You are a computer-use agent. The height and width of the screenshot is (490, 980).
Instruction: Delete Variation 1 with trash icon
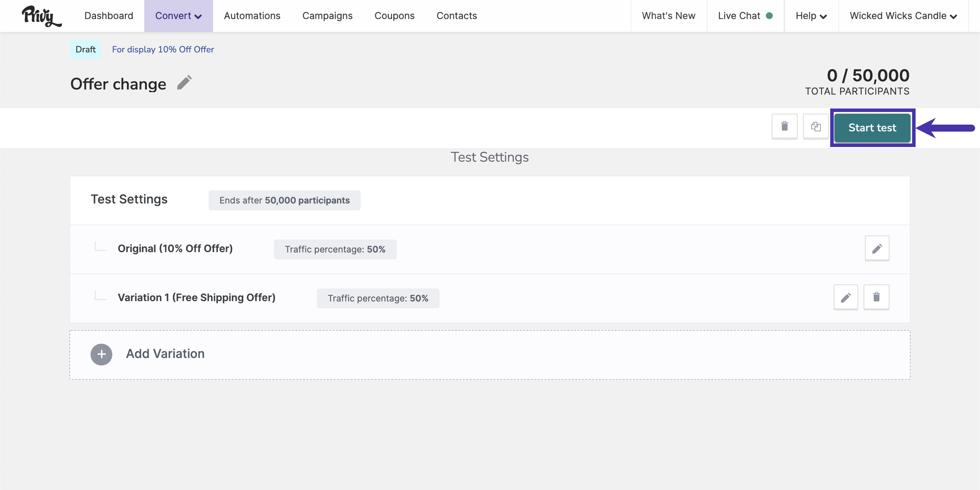click(x=876, y=297)
